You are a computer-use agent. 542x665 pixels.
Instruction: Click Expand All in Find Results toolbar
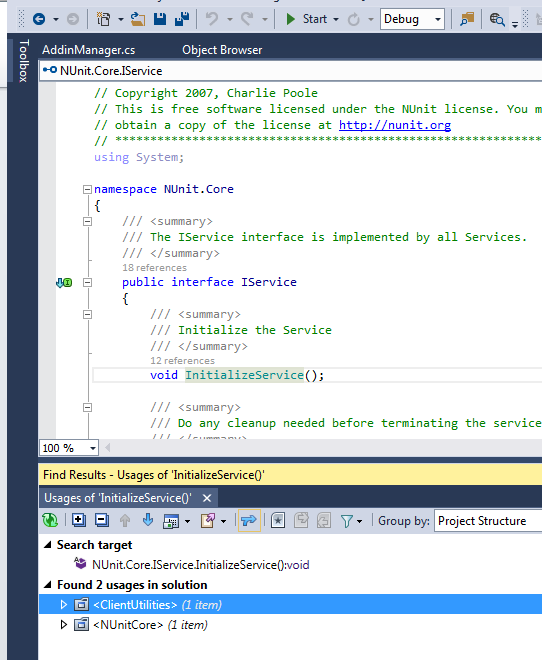[78, 520]
